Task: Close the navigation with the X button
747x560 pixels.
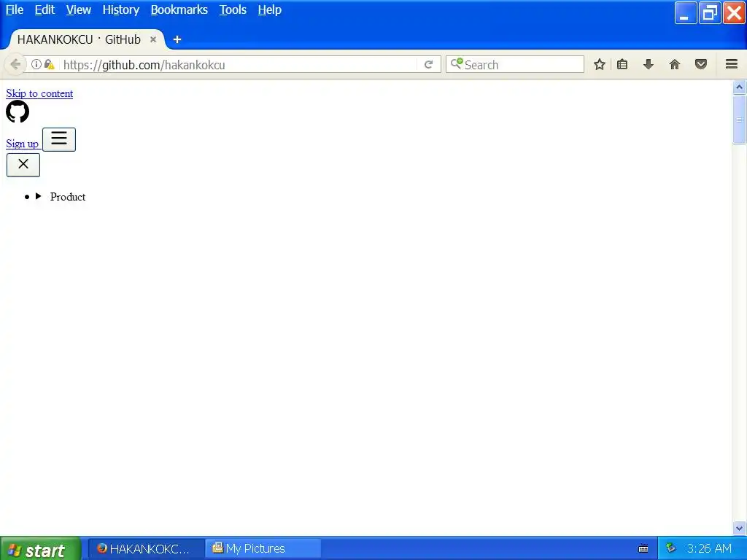Action: pos(23,165)
